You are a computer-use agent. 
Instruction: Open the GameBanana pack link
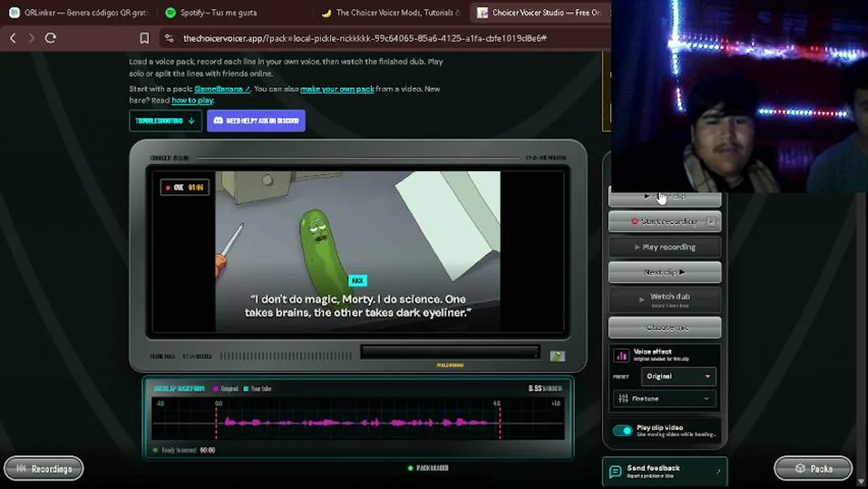coord(222,89)
